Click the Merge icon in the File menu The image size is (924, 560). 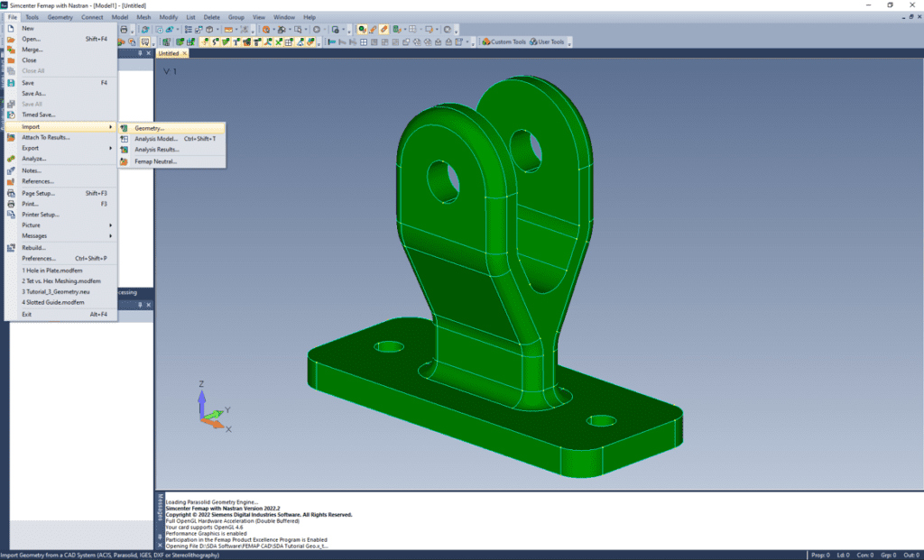(11, 50)
